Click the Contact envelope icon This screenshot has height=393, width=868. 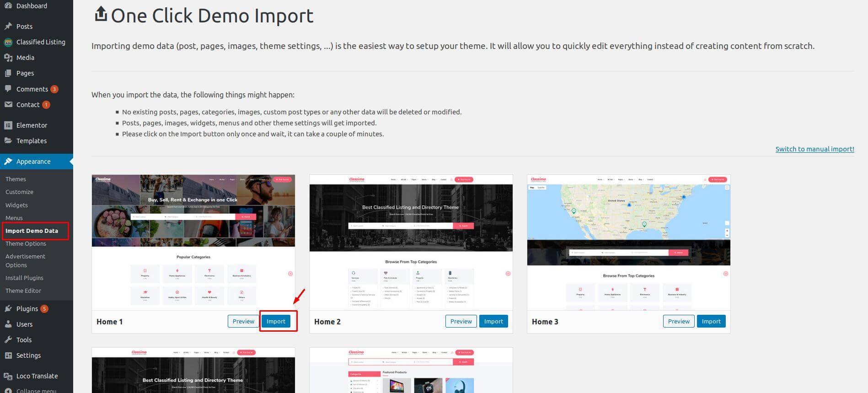pos(8,104)
